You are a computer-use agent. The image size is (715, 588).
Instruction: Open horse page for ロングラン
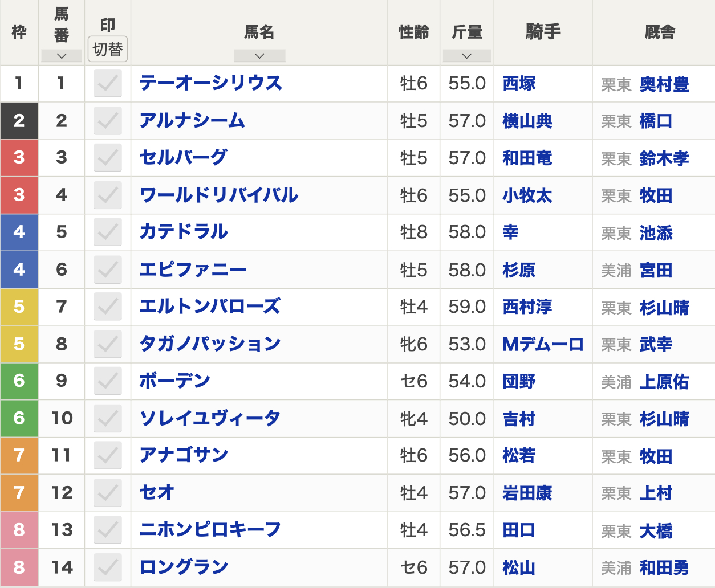[184, 567]
